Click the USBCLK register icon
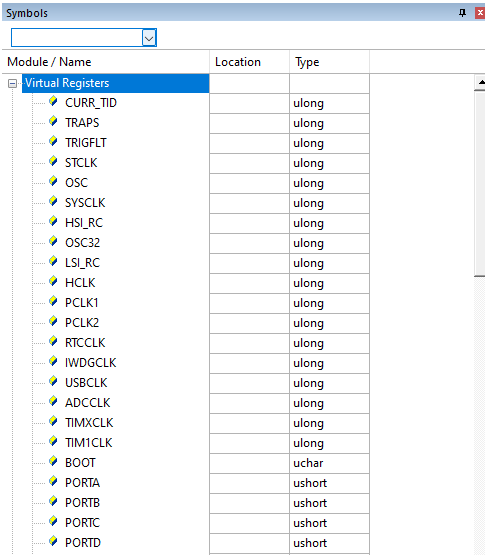Viewport: 485px width, 555px height. point(53,382)
